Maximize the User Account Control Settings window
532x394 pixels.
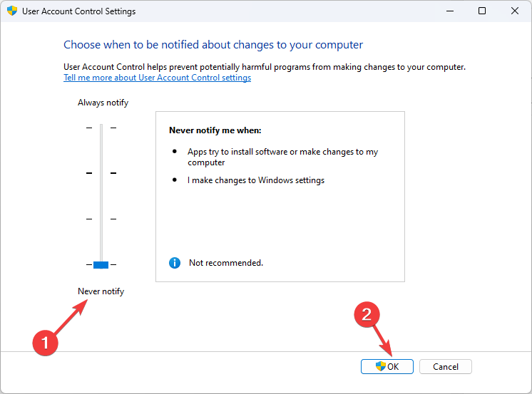(482, 11)
